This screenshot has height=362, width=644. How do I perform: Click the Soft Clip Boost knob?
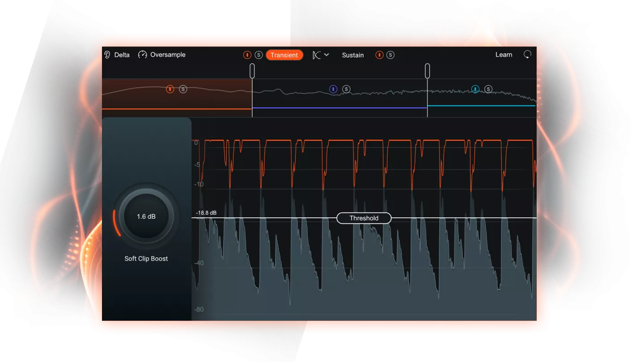(146, 216)
